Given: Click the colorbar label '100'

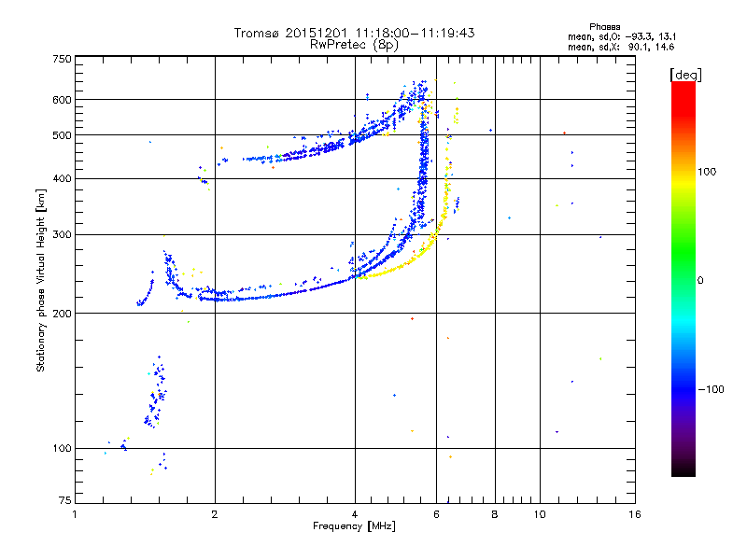Looking at the screenshot, I should click(x=707, y=172).
